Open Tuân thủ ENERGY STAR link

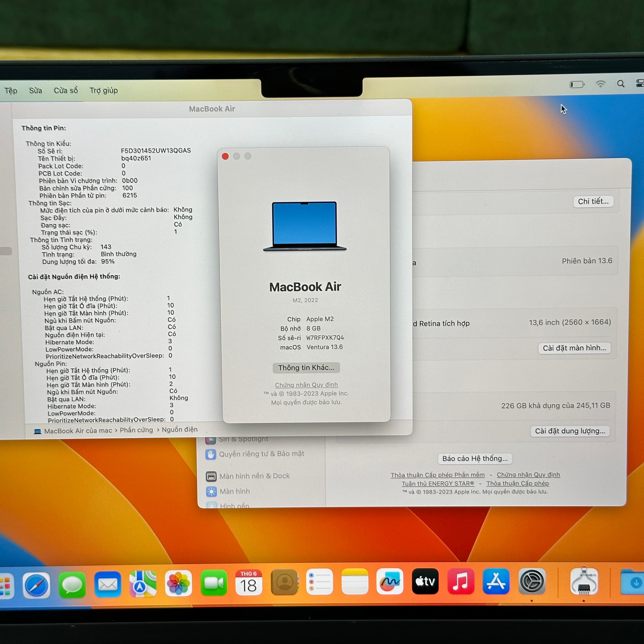(438, 484)
